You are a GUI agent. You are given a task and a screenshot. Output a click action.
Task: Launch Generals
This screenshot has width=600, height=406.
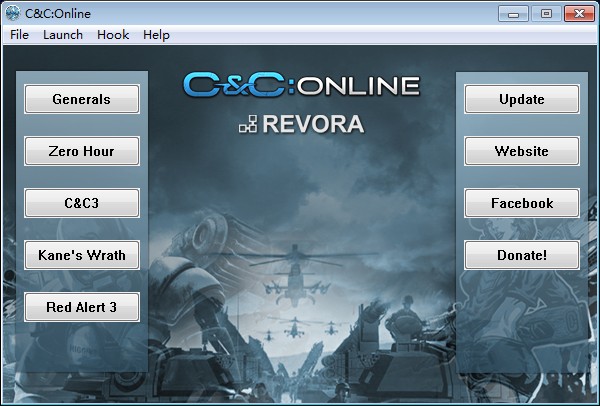tap(82, 99)
